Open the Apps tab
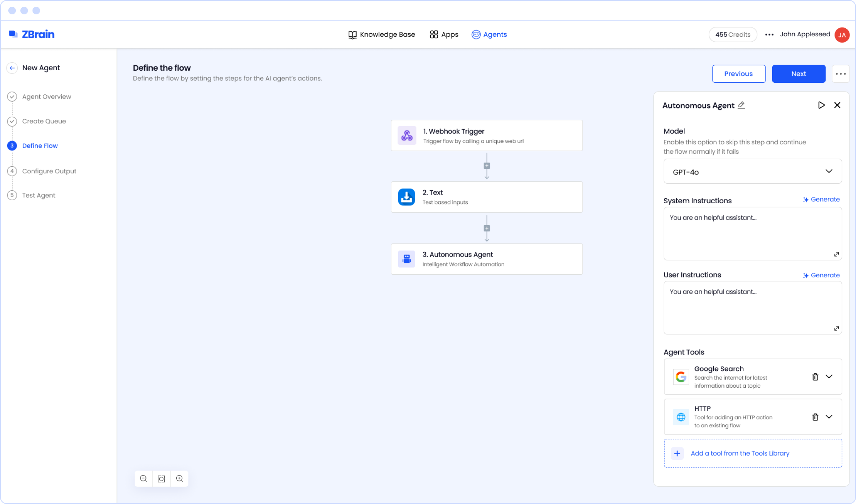Viewport: 856px width, 504px height. [x=444, y=34]
